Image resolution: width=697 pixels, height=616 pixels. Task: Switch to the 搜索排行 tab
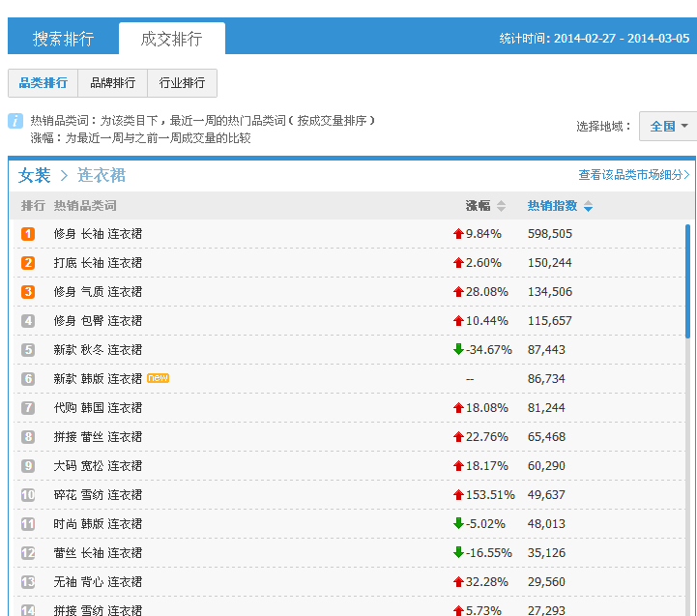coord(63,39)
